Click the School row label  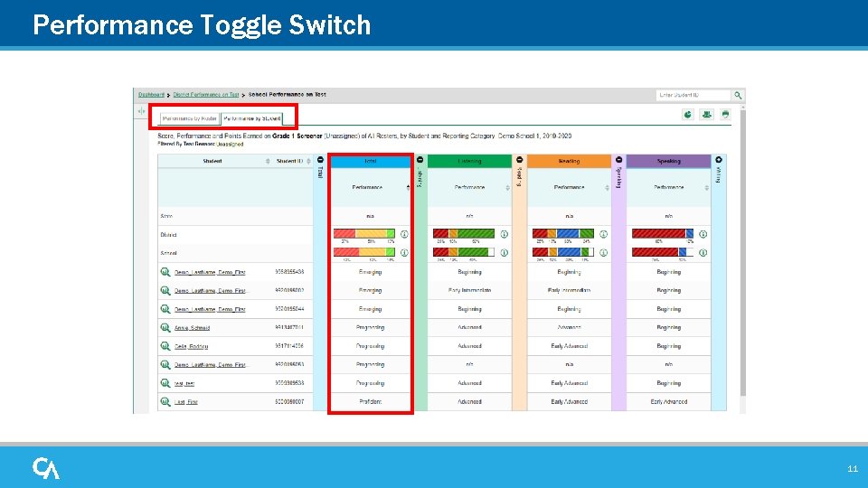point(168,253)
